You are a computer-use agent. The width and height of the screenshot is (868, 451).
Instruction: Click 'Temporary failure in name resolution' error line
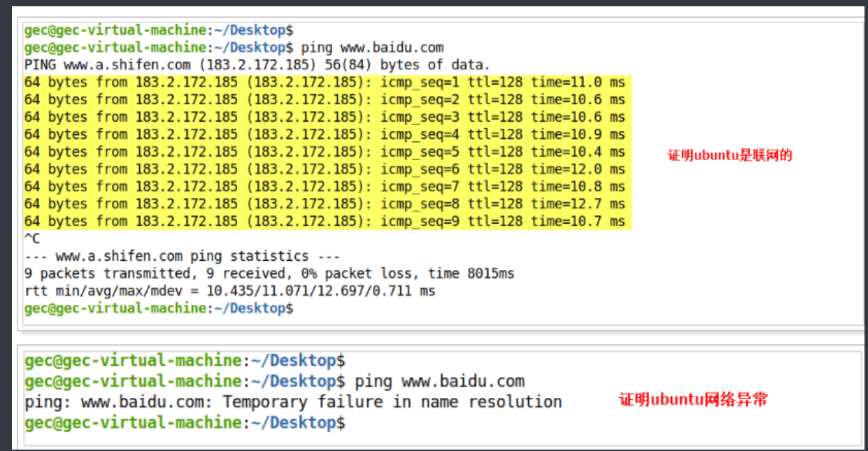tap(293, 402)
